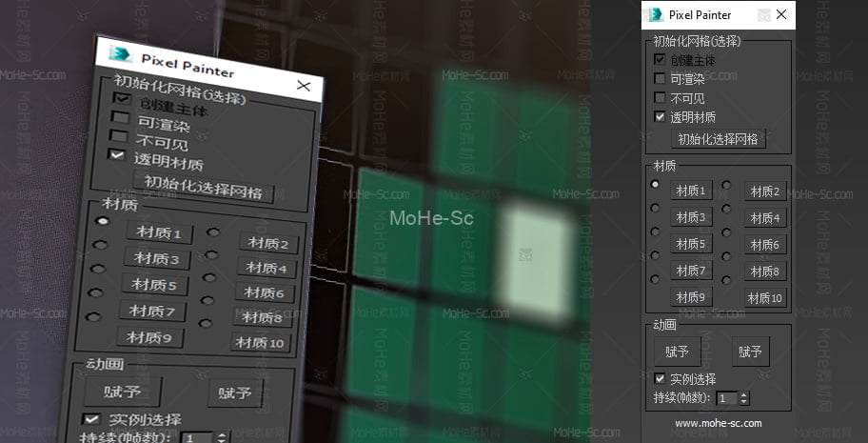The height and width of the screenshot is (443, 868).
Task: Click 材质1 button in the upright panel
Action: [x=691, y=191]
